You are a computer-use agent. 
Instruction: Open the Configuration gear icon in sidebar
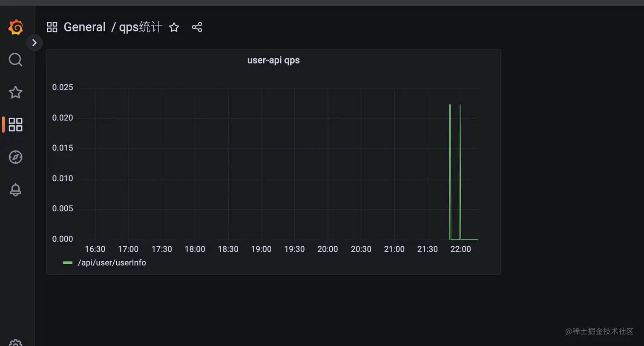[x=16, y=343]
